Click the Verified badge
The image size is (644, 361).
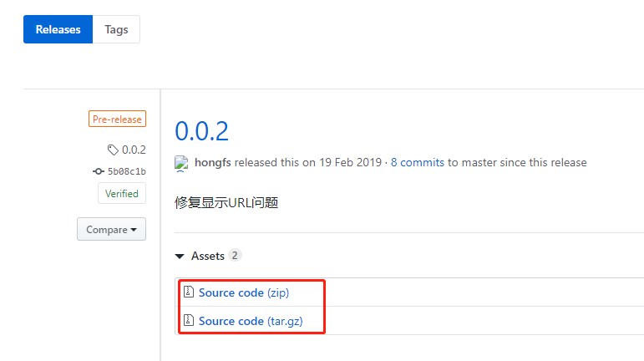tap(122, 193)
